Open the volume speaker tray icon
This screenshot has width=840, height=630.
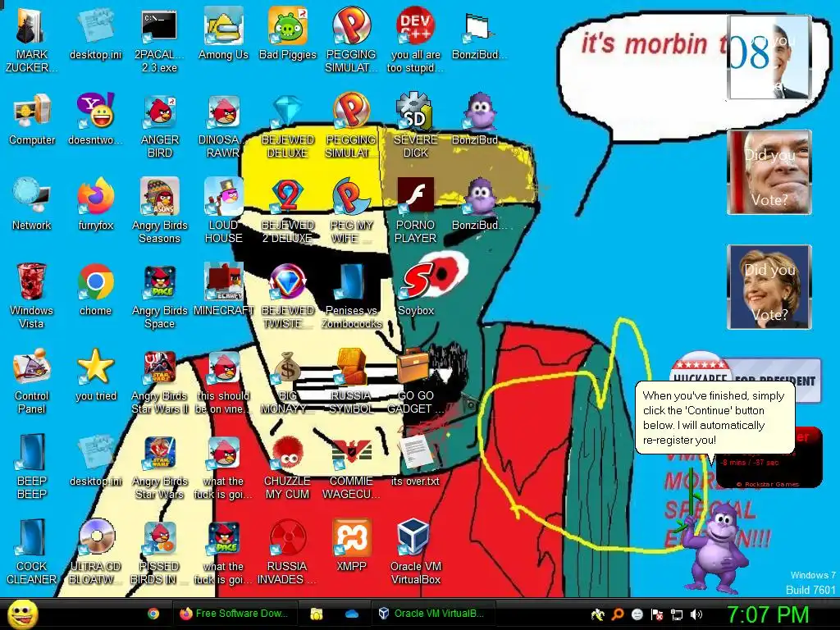(x=696, y=614)
